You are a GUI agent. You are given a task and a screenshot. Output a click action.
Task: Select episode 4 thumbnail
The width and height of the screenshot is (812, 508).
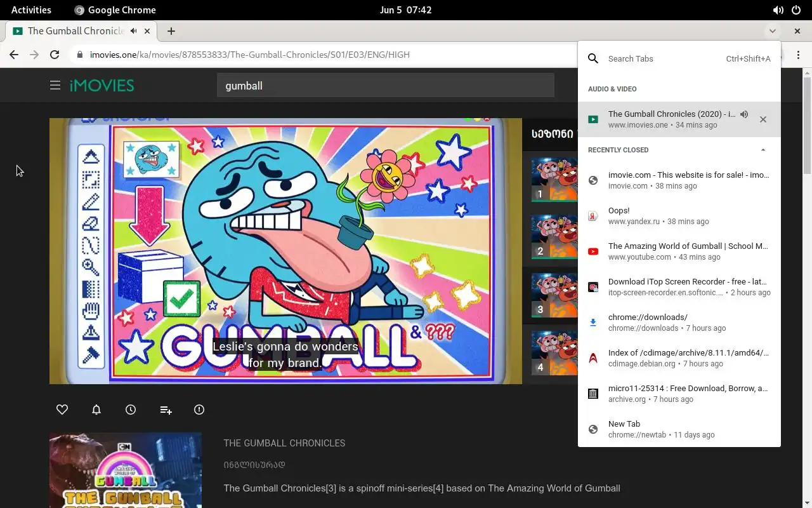pos(554,353)
